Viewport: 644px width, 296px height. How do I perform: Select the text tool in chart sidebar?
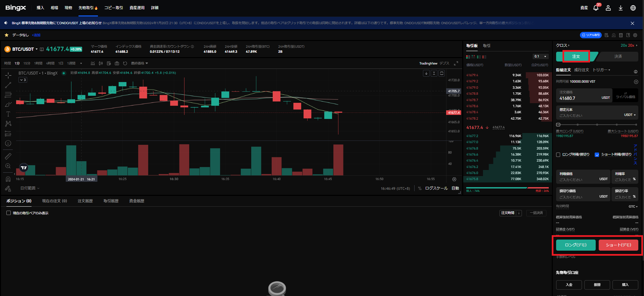pos(8,114)
